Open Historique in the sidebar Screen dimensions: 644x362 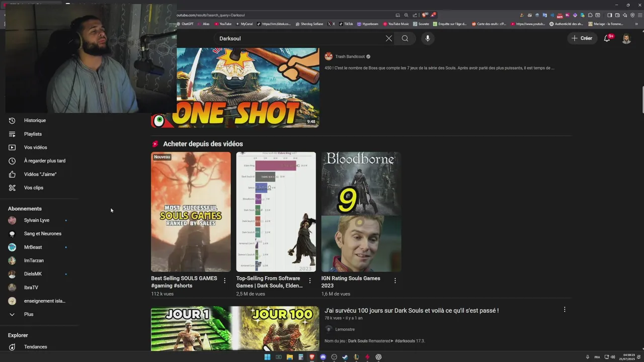[35, 121]
